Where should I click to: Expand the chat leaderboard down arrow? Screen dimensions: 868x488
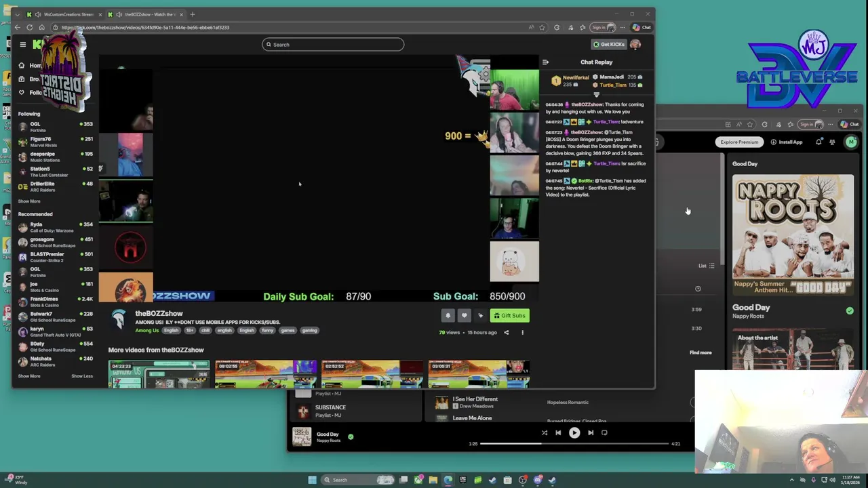click(x=597, y=95)
